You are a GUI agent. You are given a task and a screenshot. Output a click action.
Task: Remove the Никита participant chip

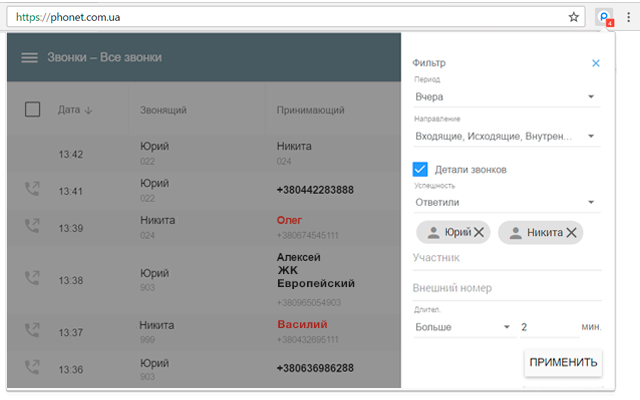[571, 233]
